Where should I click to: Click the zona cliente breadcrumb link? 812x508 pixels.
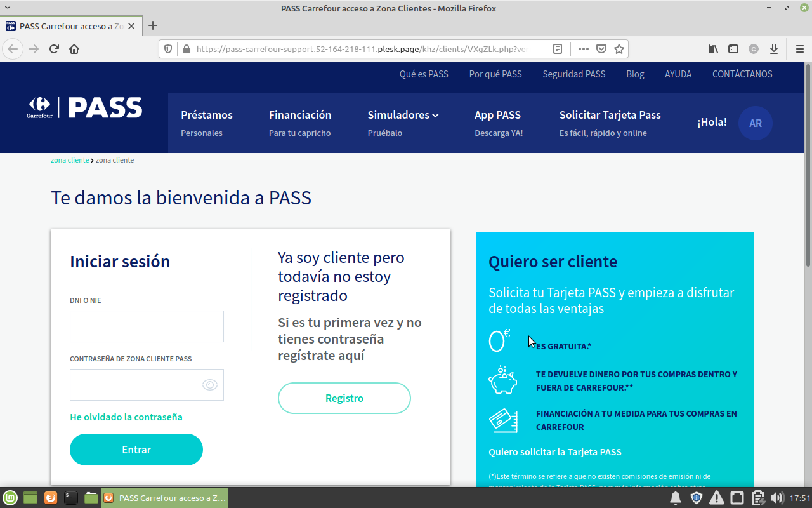pos(70,160)
